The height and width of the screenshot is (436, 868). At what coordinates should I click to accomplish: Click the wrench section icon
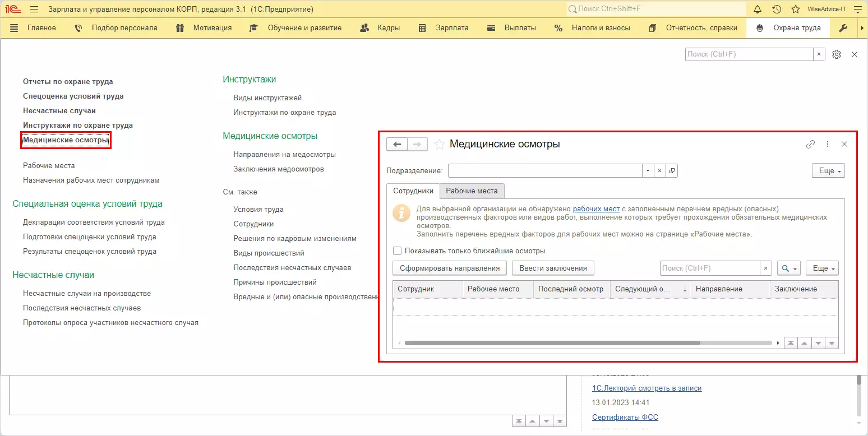(x=843, y=28)
